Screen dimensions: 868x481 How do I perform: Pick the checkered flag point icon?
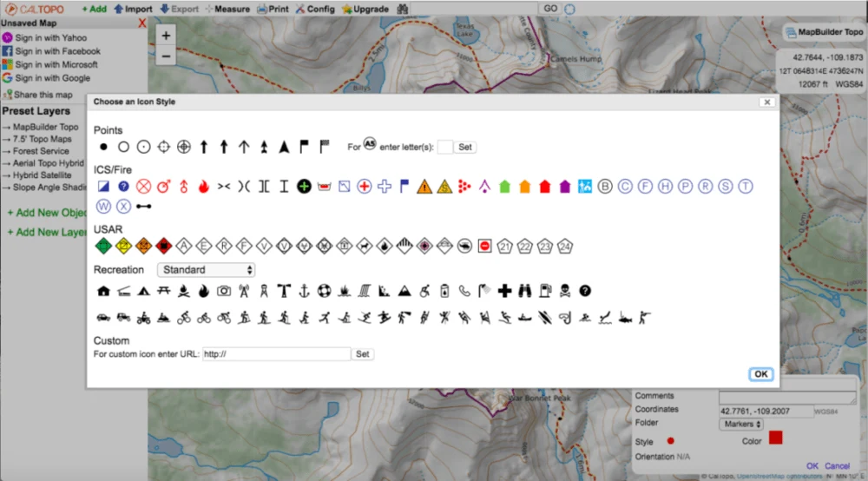pos(325,147)
